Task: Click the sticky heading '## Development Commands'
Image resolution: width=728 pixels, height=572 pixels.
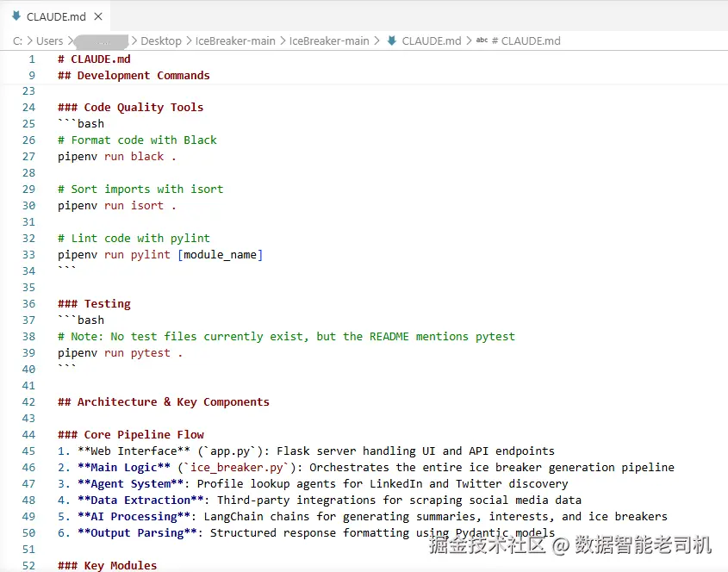Action: click(x=134, y=75)
